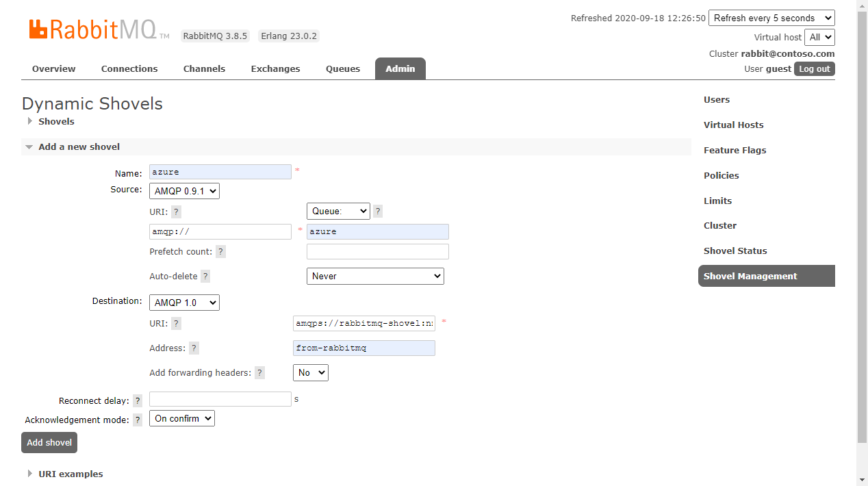Change Source protocol from AMQP 0.9.1

(x=184, y=191)
